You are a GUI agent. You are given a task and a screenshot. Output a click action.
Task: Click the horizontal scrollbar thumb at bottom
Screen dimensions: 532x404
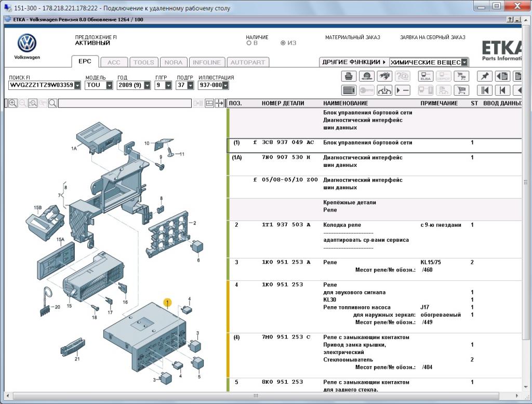click(x=256, y=396)
